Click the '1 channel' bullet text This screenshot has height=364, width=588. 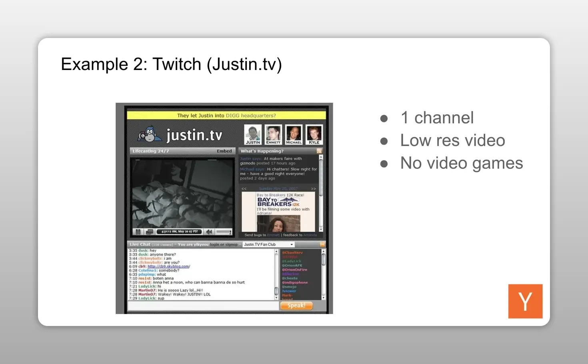point(437,118)
